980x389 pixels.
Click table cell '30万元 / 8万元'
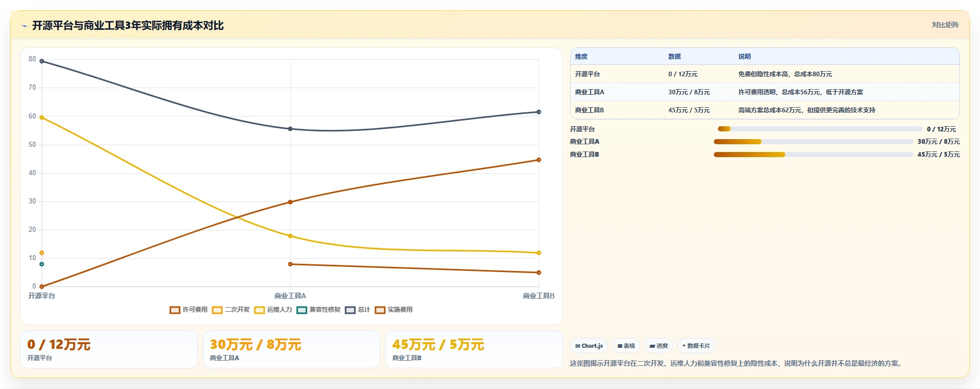[x=689, y=92]
